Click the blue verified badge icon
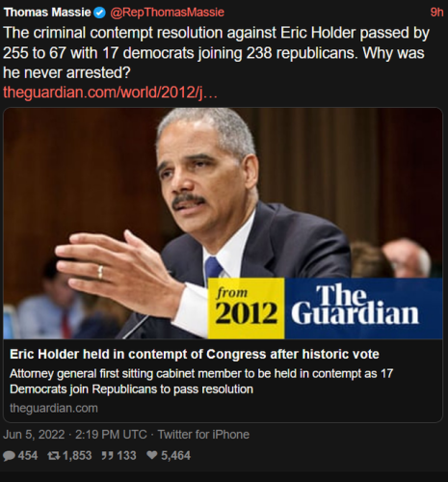 pyautogui.click(x=99, y=13)
